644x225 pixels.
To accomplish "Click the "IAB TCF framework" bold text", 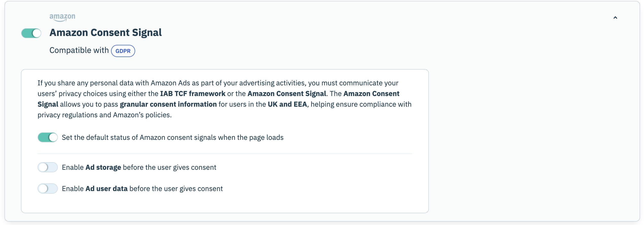I will pos(193,94).
